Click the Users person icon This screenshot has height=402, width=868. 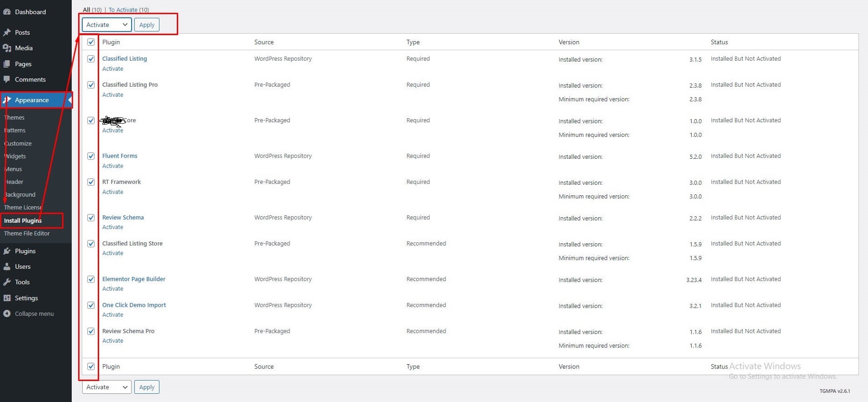point(7,266)
